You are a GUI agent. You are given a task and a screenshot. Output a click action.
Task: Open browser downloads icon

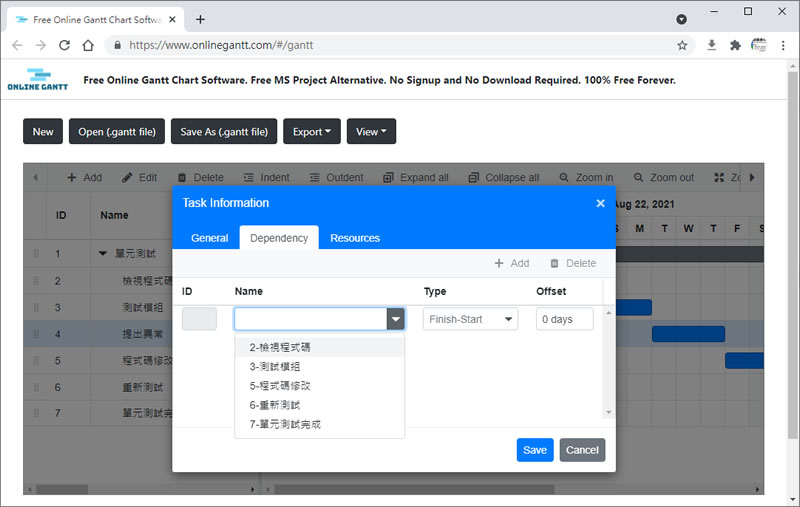click(711, 45)
